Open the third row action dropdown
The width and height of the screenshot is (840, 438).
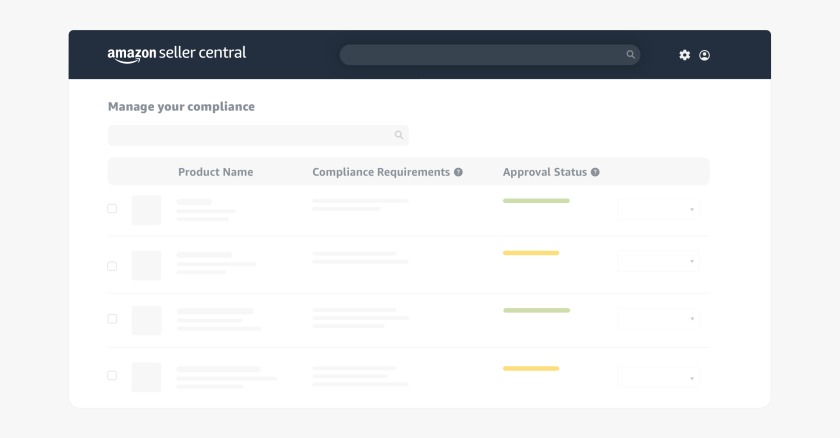point(659,319)
